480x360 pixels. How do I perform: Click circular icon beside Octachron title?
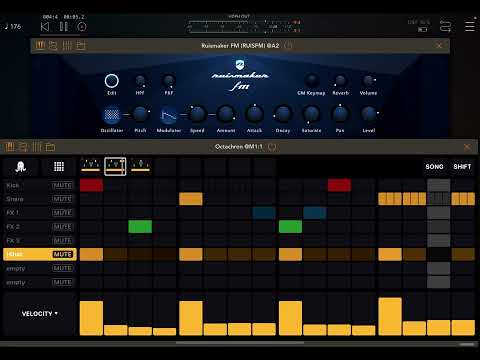click(x=272, y=147)
